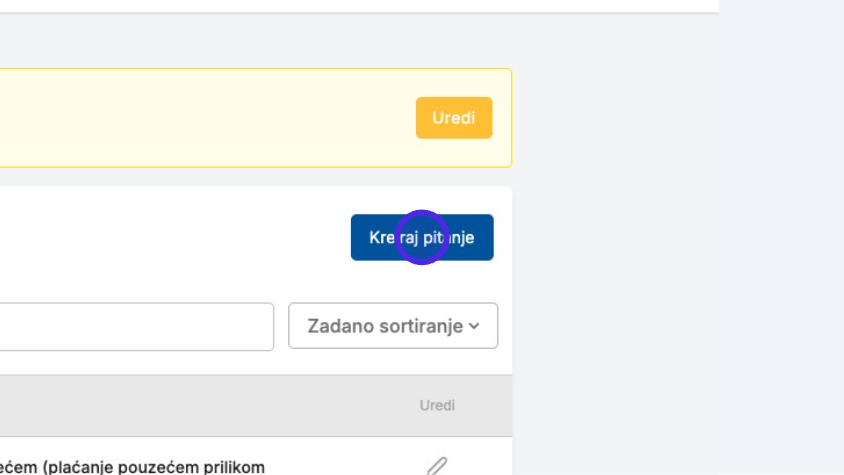Click the yellow Uredi button
Screen dimensions: 844x475
pos(454,118)
